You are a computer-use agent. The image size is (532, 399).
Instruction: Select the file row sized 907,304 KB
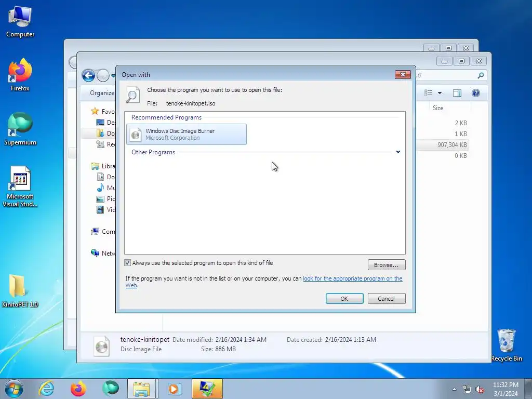443,145
